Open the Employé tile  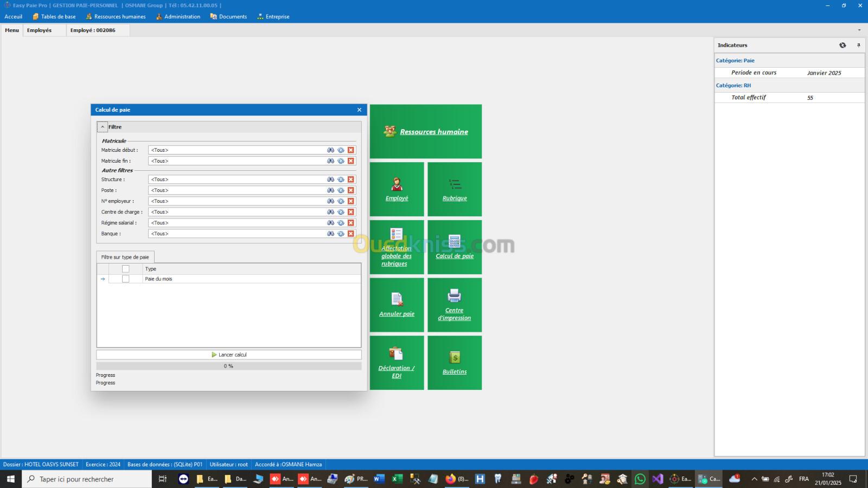pos(397,189)
